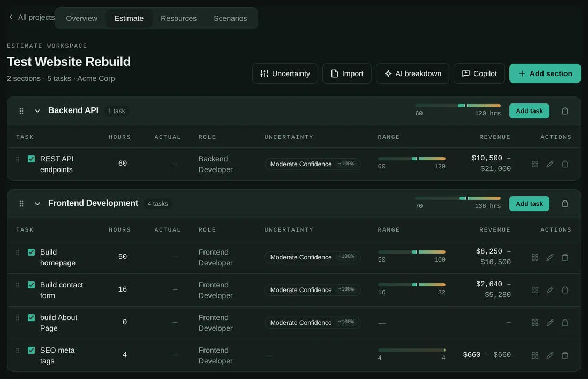Click the hours value 4 for SEO meta tags
This screenshot has height=379, width=588.
(124, 355)
